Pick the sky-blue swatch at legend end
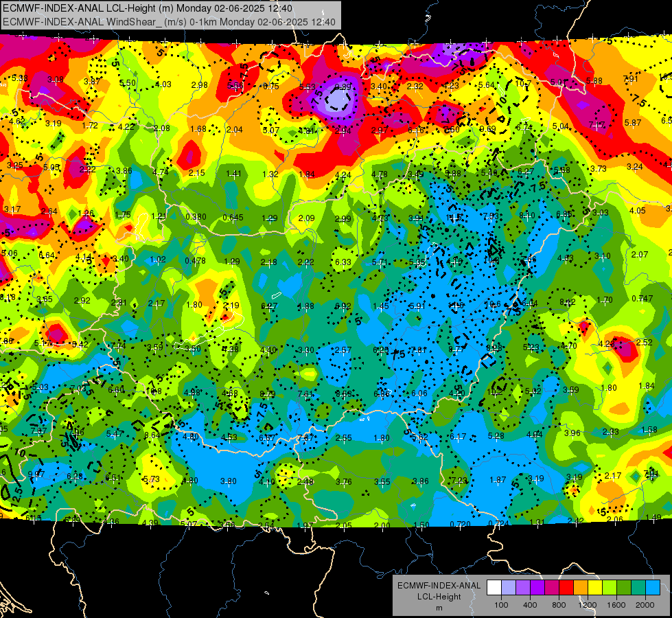The width and height of the screenshot is (672, 618). [653, 588]
